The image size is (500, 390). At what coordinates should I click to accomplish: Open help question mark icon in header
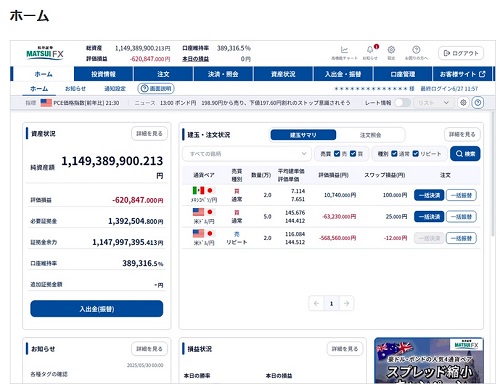[416, 50]
